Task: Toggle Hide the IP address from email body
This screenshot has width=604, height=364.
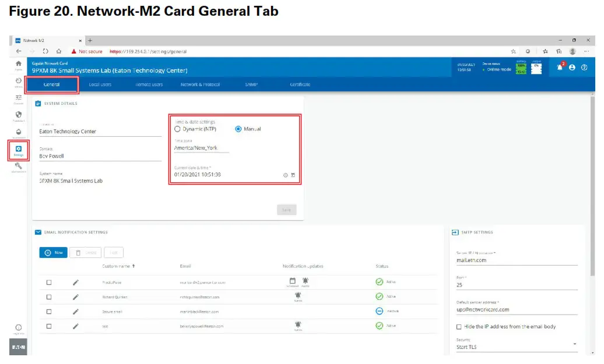Action: tap(459, 327)
